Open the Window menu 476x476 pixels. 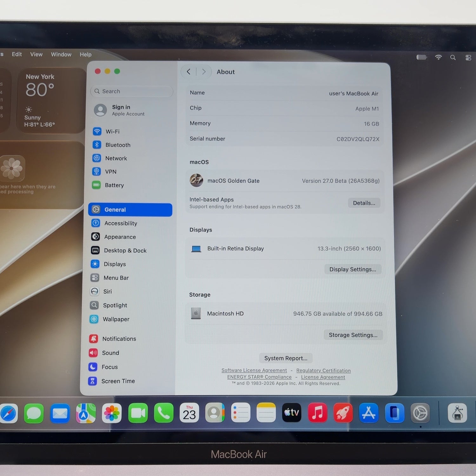(61, 55)
